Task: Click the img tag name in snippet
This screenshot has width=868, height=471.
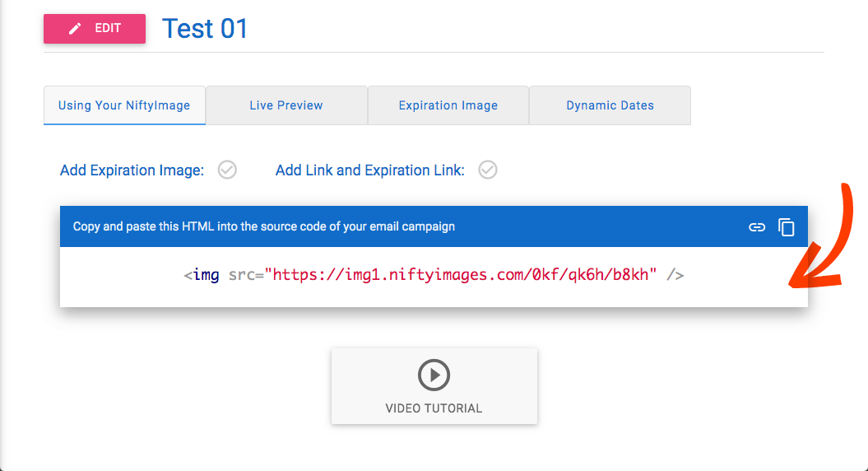Action: (206, 275)
